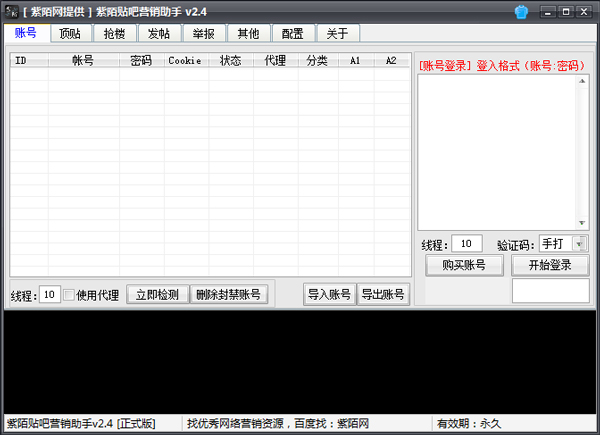Viewport: 600px width, 435px height.
Task: Click the app icon in title bar
Action: click(9, 11)
